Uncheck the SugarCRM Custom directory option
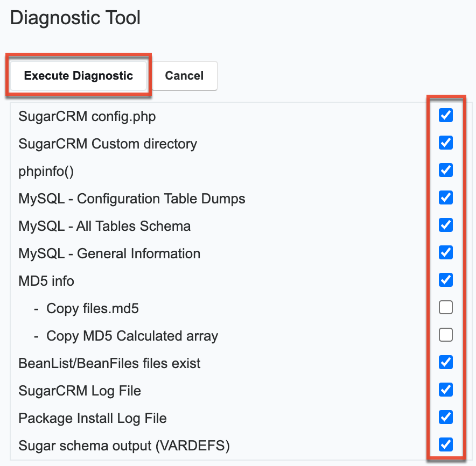476x466 pixels. pyautogui.click(x=445, y=143)
